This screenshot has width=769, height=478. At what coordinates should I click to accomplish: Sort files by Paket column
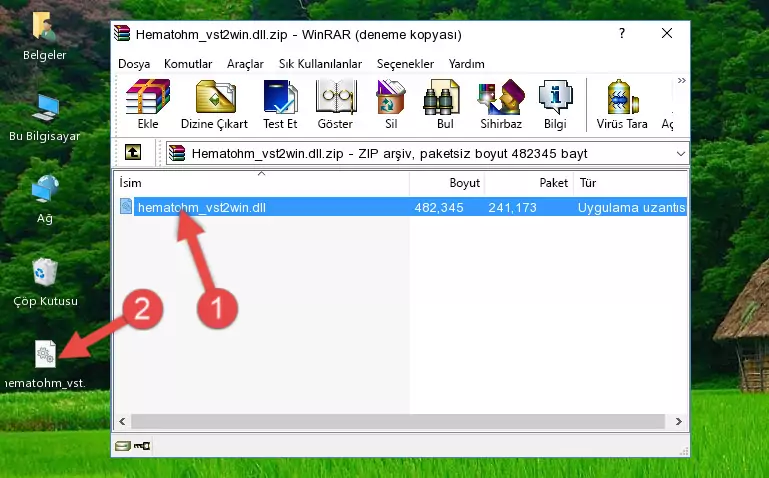(529, 183)
